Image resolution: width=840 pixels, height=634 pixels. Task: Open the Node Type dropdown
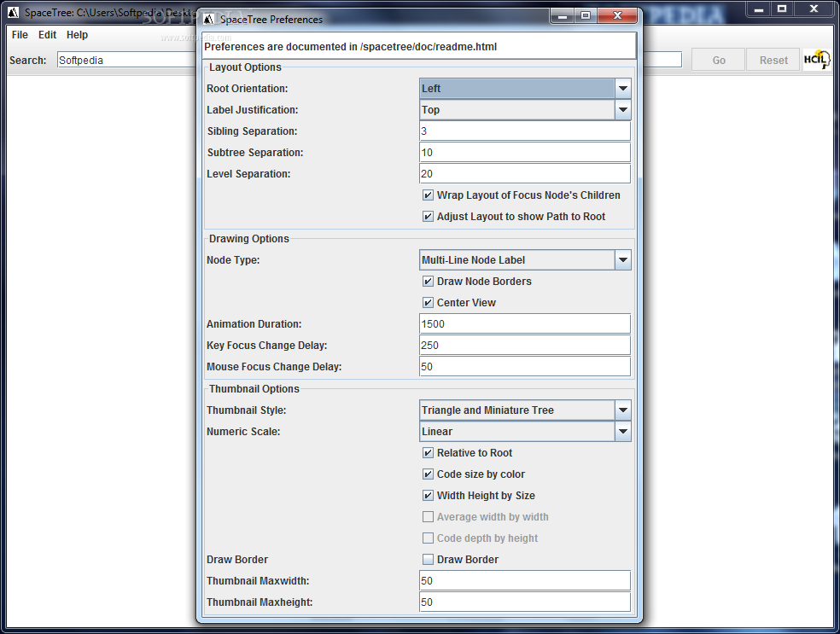click(x=622, y=260)
